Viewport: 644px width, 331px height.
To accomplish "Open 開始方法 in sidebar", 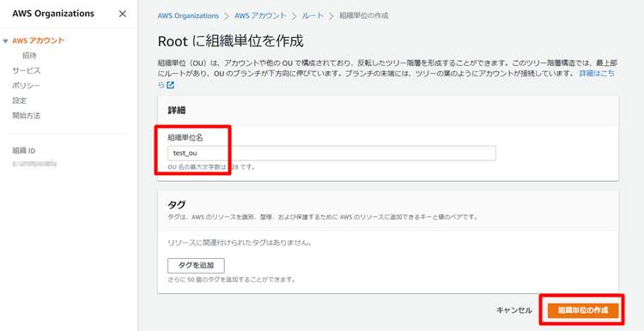I will [x=27, y=116].
